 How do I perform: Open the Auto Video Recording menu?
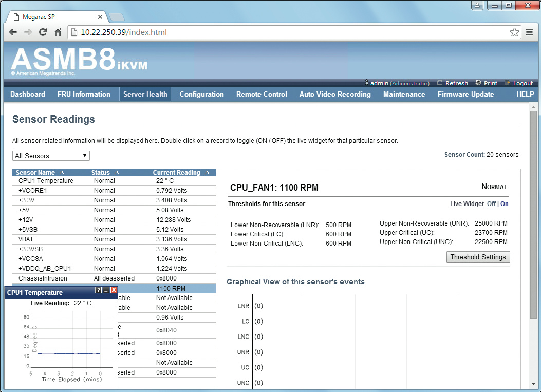(335, 94)
